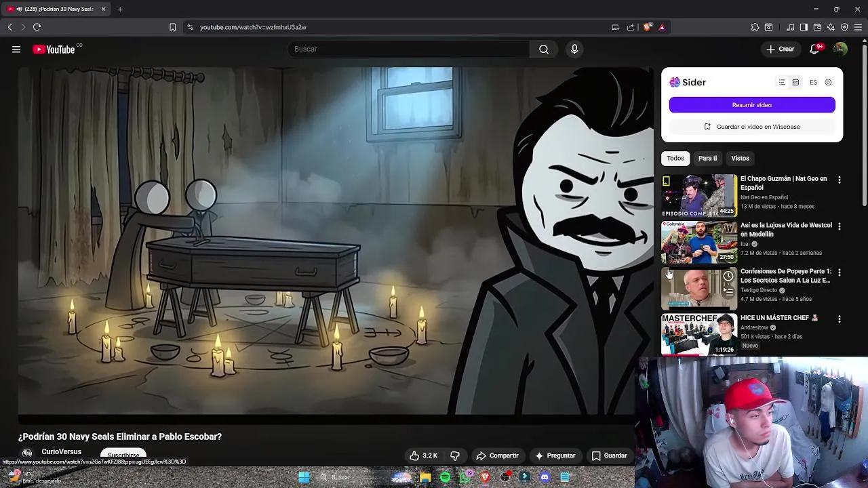Image resolution: width=868 pixels, height=488 pixels.
Task: Like the video with 3.2 K likes
Action: pyautogui.click(x=423, y=455)
